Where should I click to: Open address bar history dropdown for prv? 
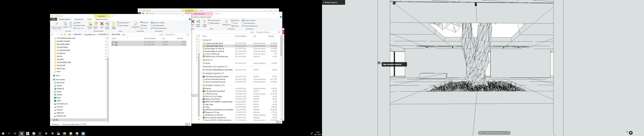(159, 35)
